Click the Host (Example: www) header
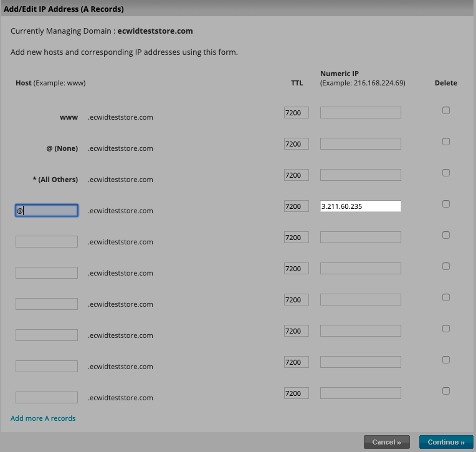Image resolution: width=476 pixels, height=452 pixels. pos(50,83)
